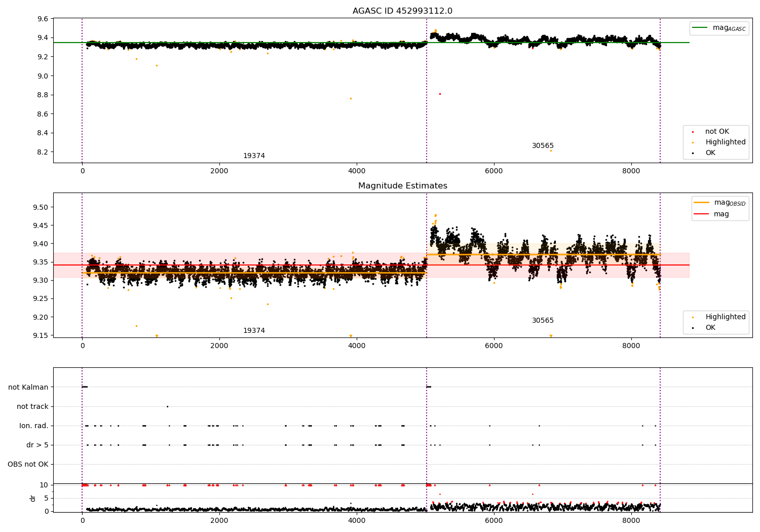This screenshot has width=760, height=532.
Task: Click the title 'AGASC ID 452993112.0'
Action: tap(402, 11)
